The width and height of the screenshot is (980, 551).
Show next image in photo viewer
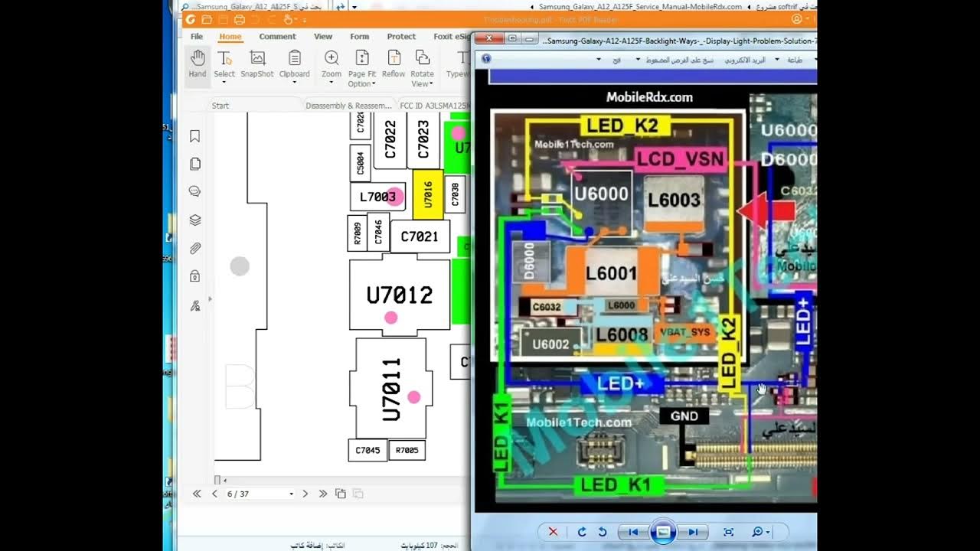click(693, 532)
